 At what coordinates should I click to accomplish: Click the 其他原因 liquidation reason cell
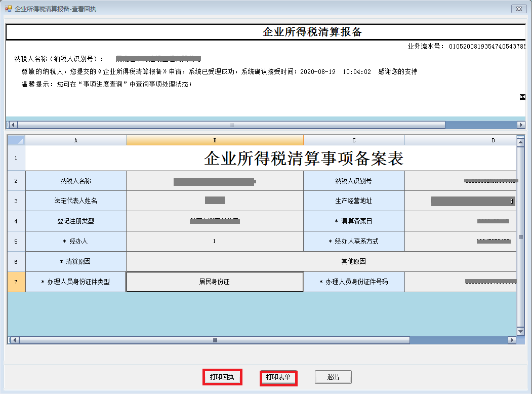pos(353,261)
